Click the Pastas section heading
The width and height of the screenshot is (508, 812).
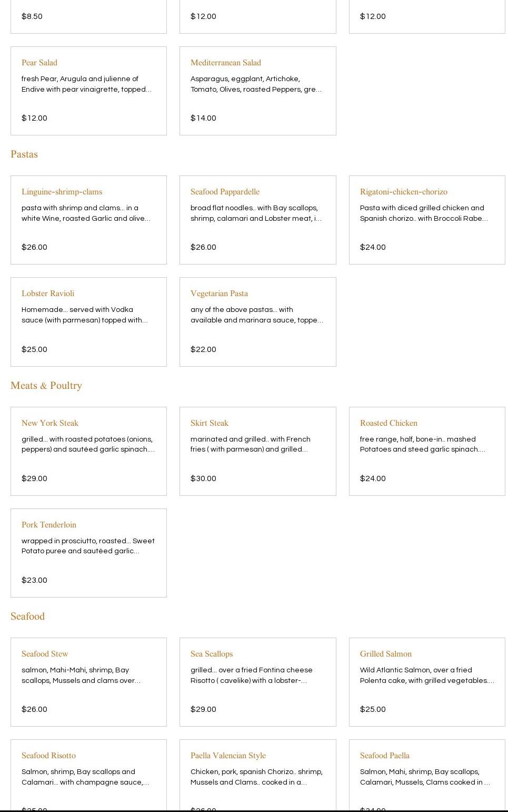coord(24,154)
